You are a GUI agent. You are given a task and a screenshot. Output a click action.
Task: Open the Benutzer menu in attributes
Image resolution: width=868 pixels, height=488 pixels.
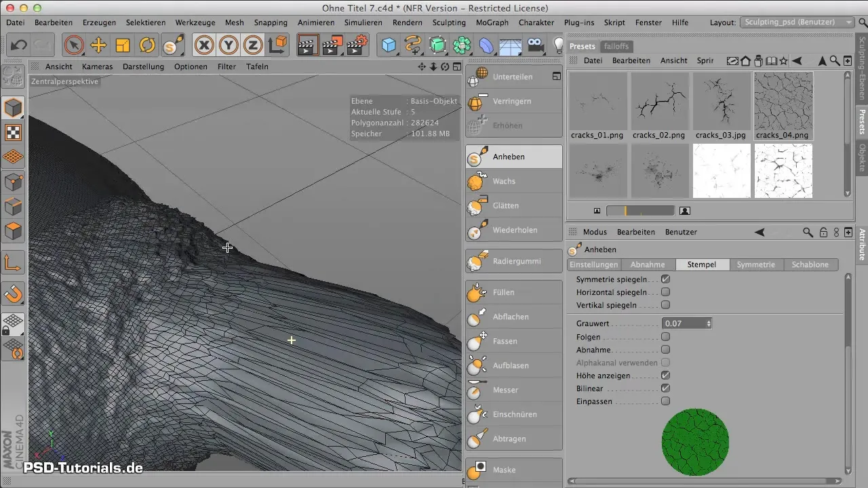coord(681,232)
